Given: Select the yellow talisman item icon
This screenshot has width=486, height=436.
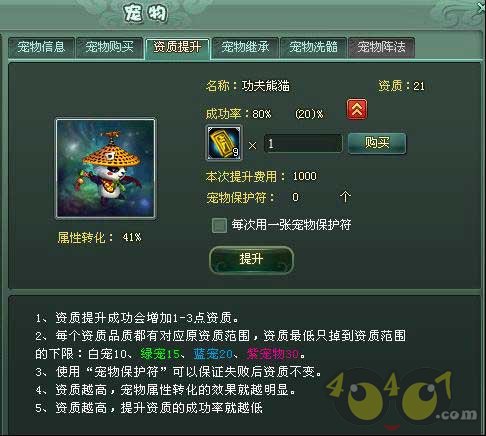Looking at the screenshot, I should coord(224,143).
